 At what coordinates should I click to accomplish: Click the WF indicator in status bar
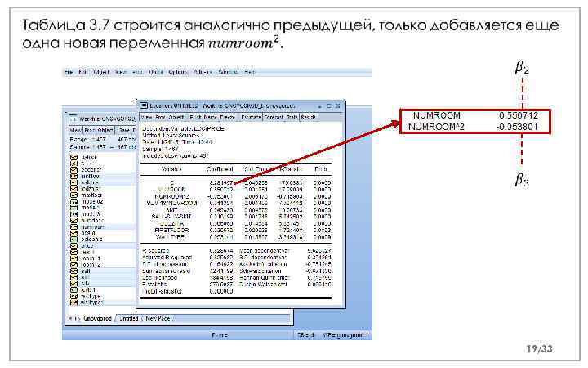(345, 335)
